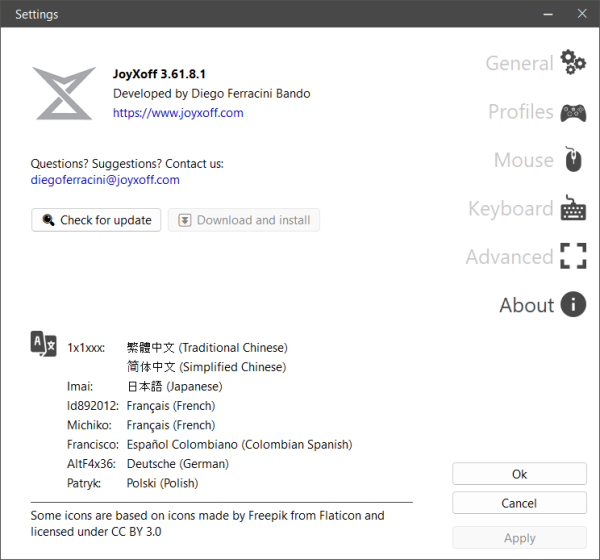Screen dimensions: 600x560
Task: Click the About info icon
Action: pyautogui.click(x=573, y=304)
